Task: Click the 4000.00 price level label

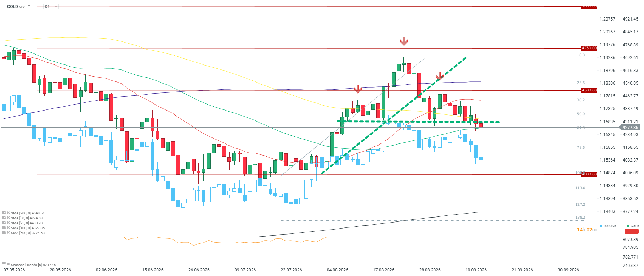Action: point(589,174)
